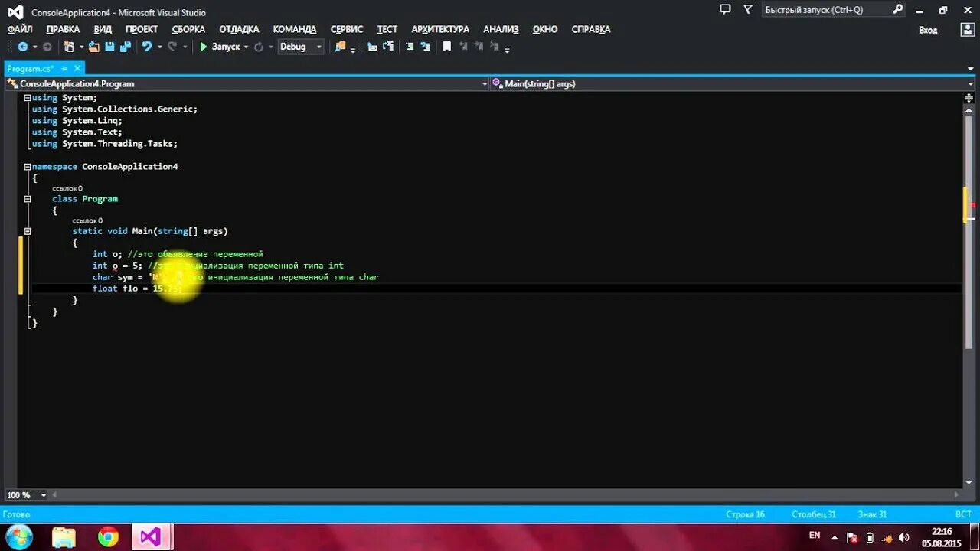Click the Open File folder icon
Image resolution: width=980 pixels, height=551 pixels.
[93, 47]
